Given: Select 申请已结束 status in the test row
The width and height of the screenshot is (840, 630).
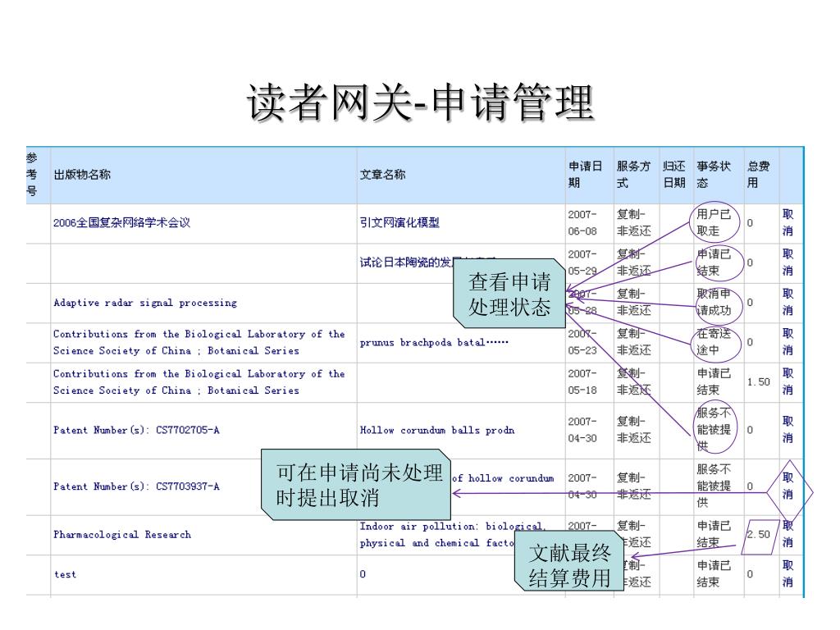Looking at the screenshot, I should [714, 573].
